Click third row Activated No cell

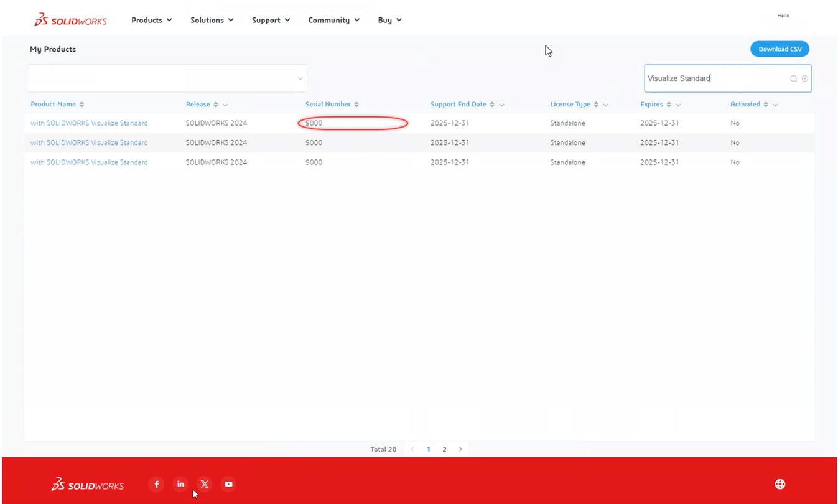pos(735,162)
